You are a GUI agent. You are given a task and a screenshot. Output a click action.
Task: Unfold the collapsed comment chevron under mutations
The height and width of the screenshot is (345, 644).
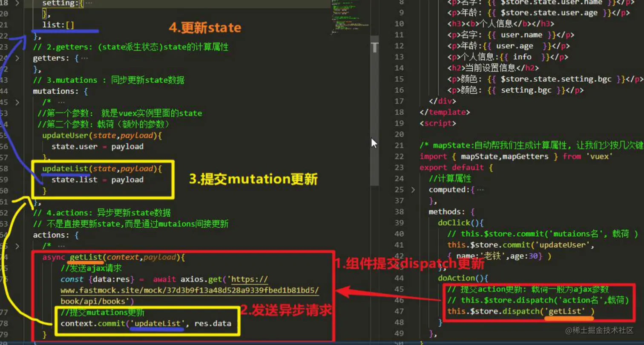tap(17, 102)
